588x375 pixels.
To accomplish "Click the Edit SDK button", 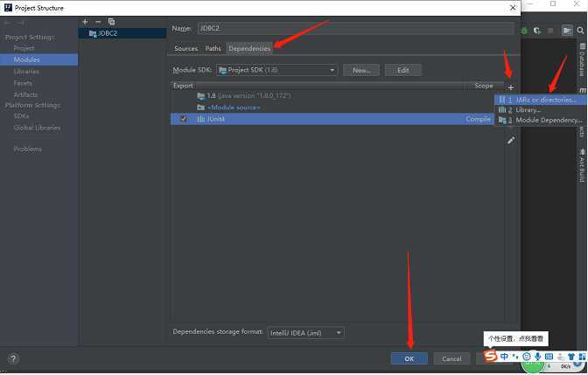I will tap(403, 70).
